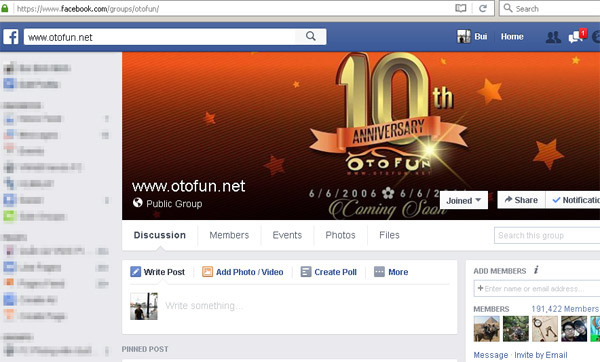Click the browser search box magnifier icon

[508, 8]
